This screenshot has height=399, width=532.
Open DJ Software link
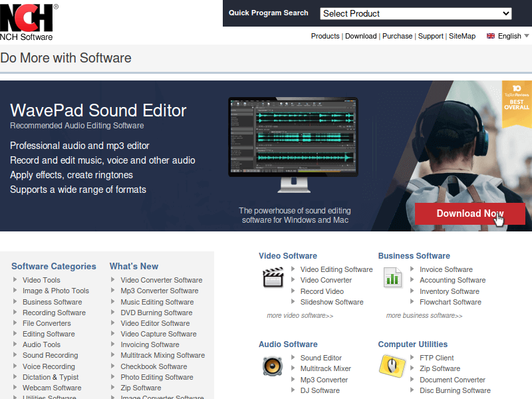[x=320, y=390]
